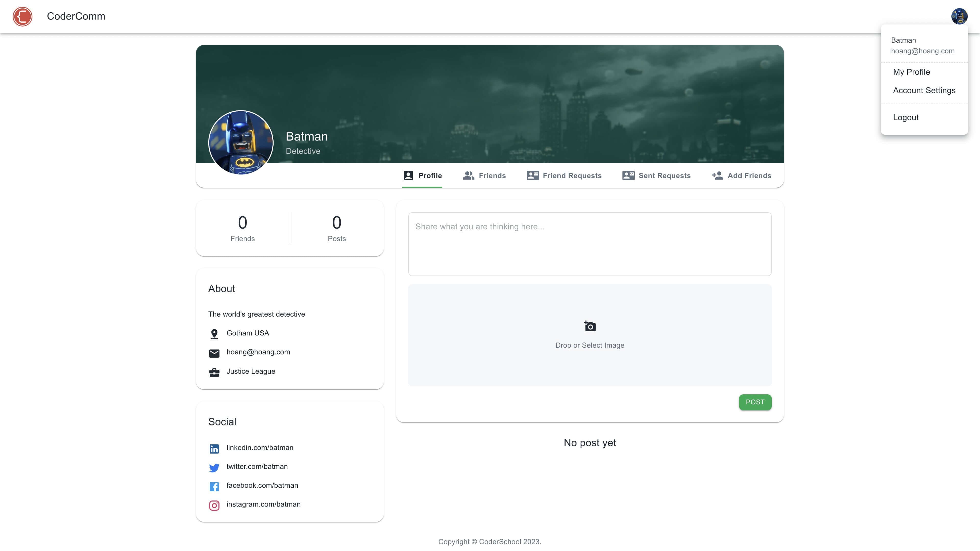This screenshot has height=551, width=980.
Task: Click the CoderComm red logo icon
Action: click(22, 16)
